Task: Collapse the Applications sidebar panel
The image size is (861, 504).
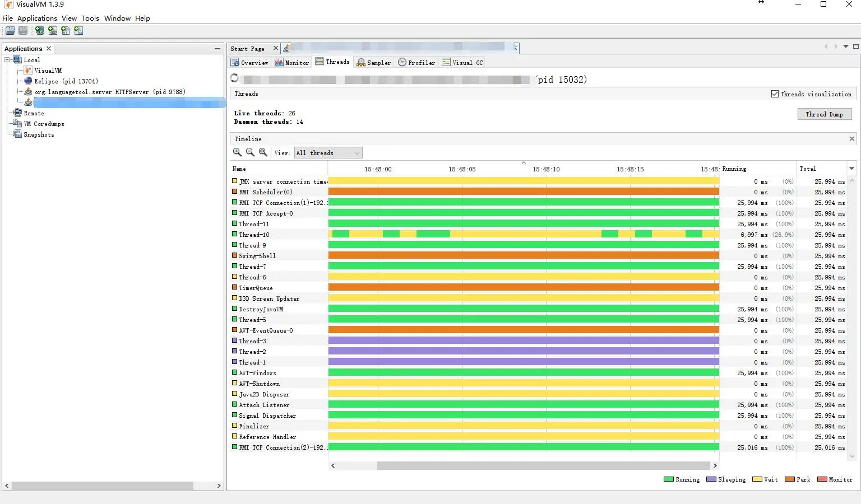Action: (x=217, y=48)
